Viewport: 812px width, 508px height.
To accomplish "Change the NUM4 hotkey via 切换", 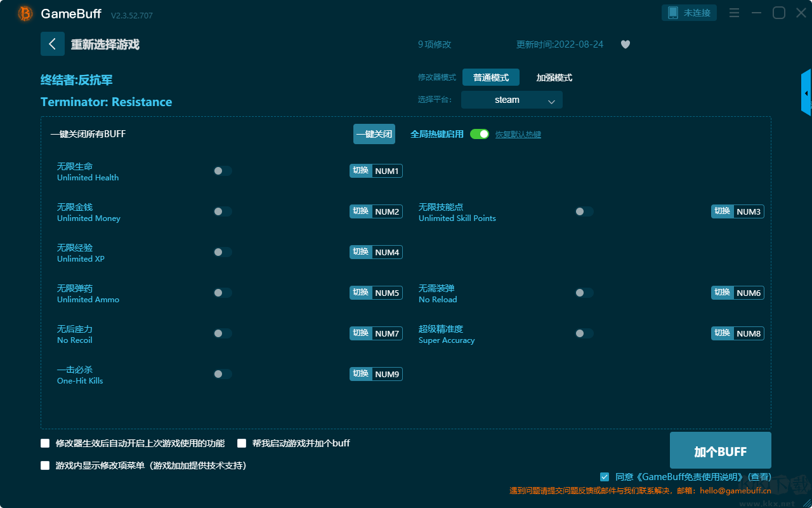I will click(x=376, y=252).
